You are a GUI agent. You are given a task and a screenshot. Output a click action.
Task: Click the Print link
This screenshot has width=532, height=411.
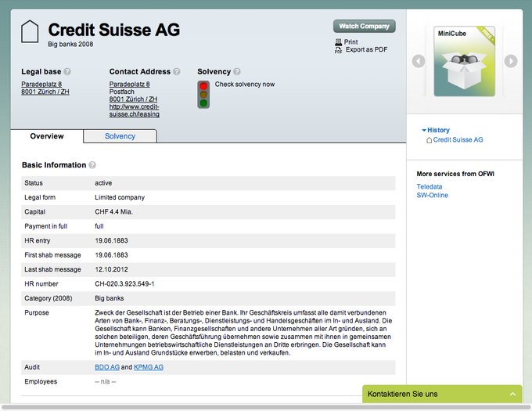[x=350, y=41]
